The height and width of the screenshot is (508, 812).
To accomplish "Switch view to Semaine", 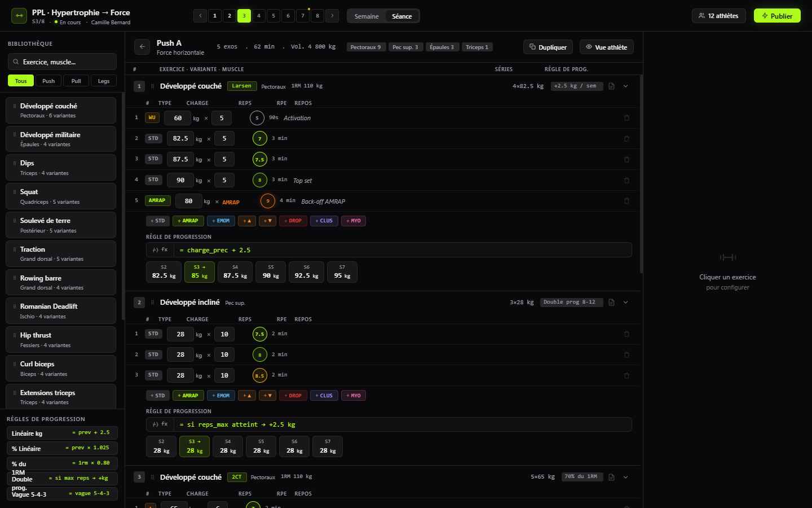I will point(367,16).
